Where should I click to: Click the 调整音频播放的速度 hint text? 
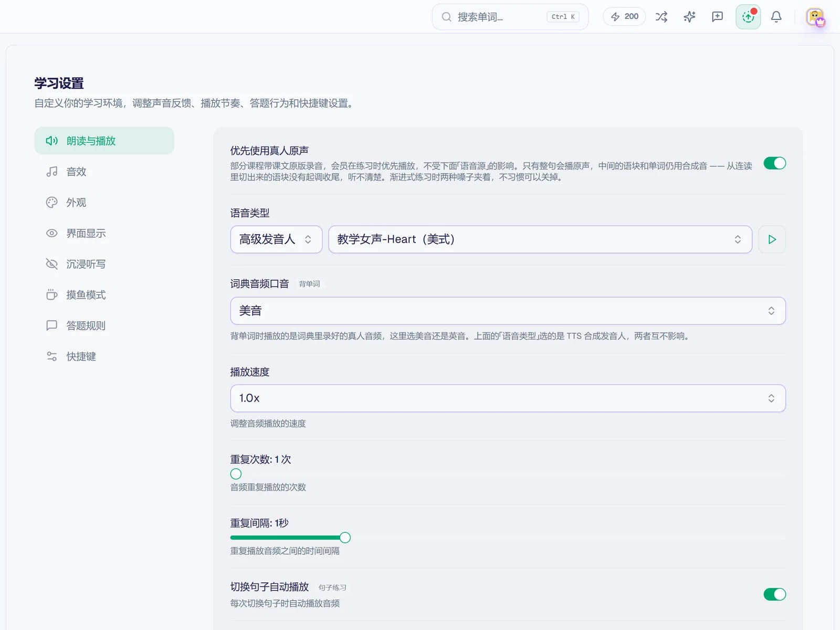(268, 424)
